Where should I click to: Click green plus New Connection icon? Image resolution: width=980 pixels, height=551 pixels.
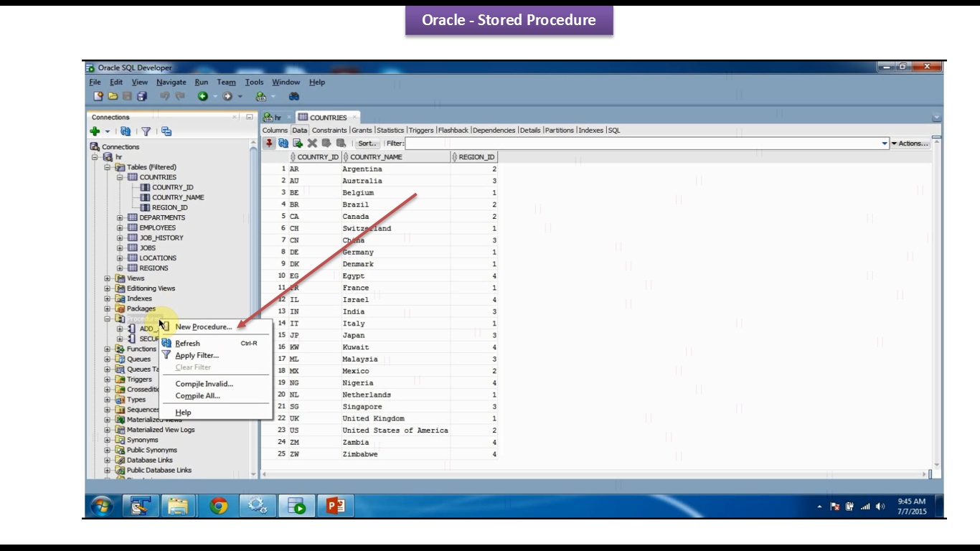(x=95, y=131)
